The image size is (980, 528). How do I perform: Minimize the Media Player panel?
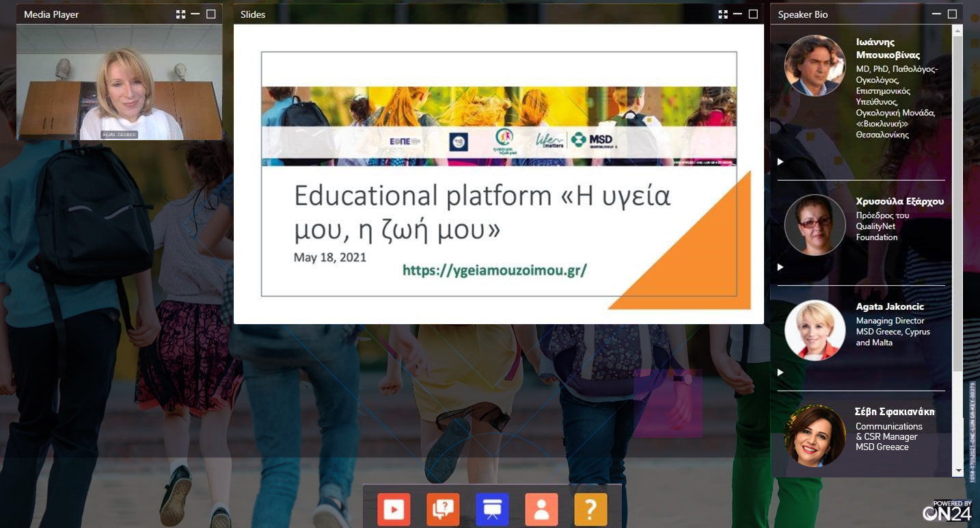click(195, 14)
